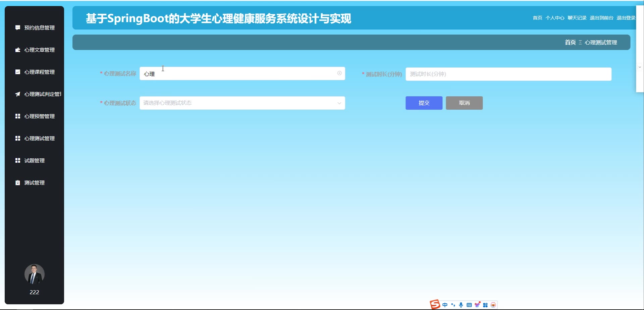Open 个人中心 in the top navigation
The image size is (644, 310).
[x=555, y=18]
